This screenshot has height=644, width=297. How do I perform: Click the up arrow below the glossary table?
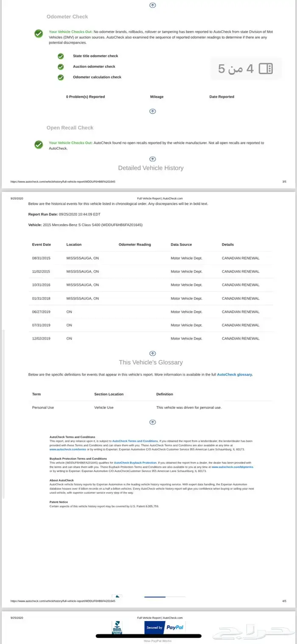[x=153, y=422]
